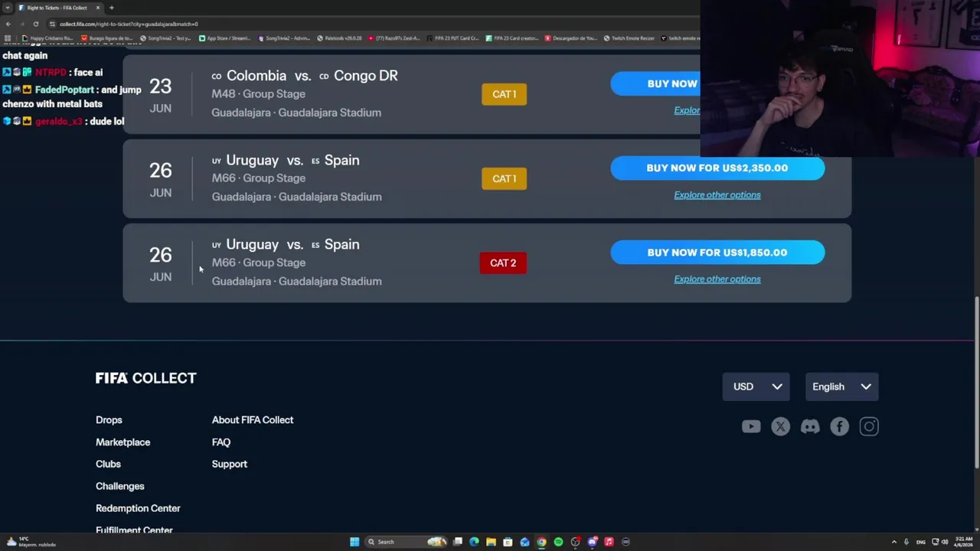Open About FIFA Collect link
The width and height of the screenshot is (980, 551).
[x=253, y=420]
